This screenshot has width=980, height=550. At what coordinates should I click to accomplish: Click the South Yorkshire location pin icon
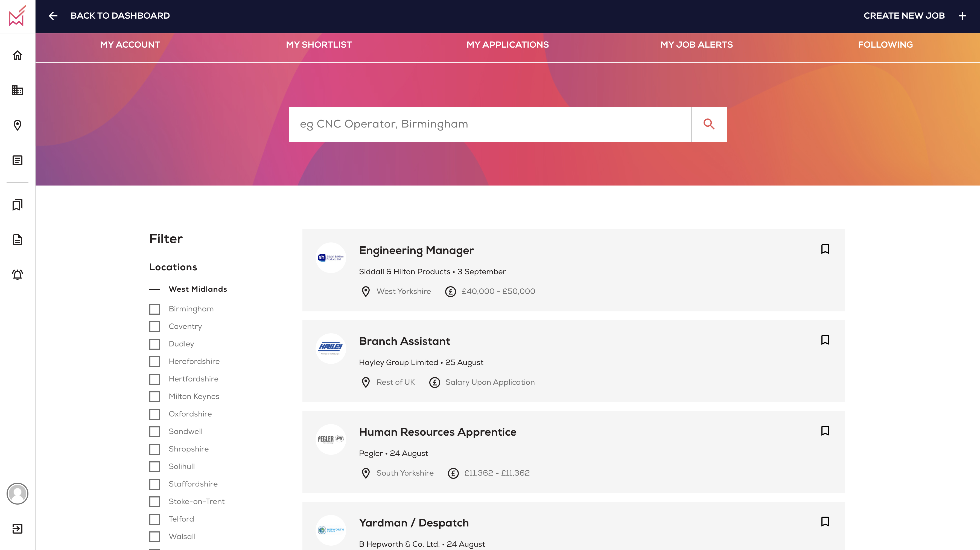tap(366, 473)
